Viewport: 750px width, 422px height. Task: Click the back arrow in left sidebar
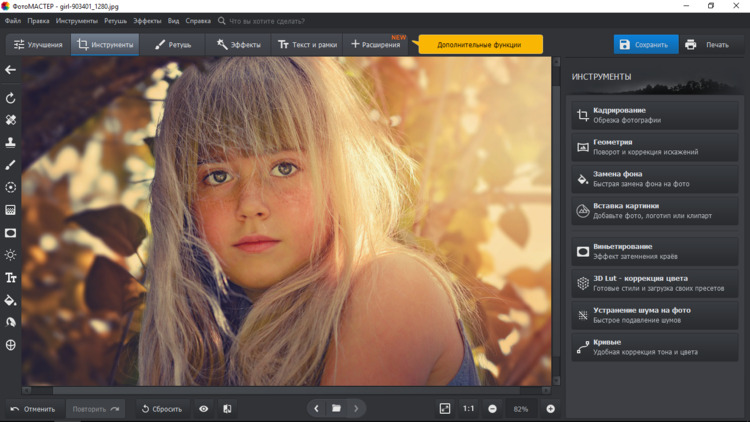(x=11, y=70)
